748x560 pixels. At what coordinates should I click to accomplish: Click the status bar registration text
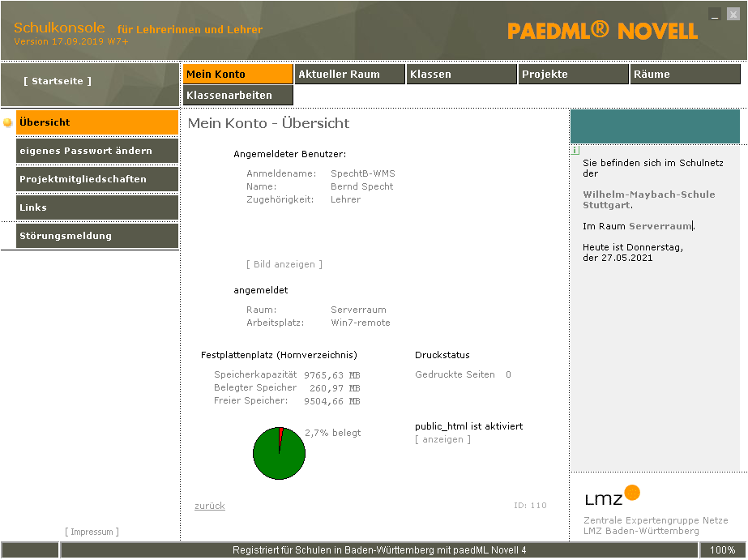(x=379, y=550)
